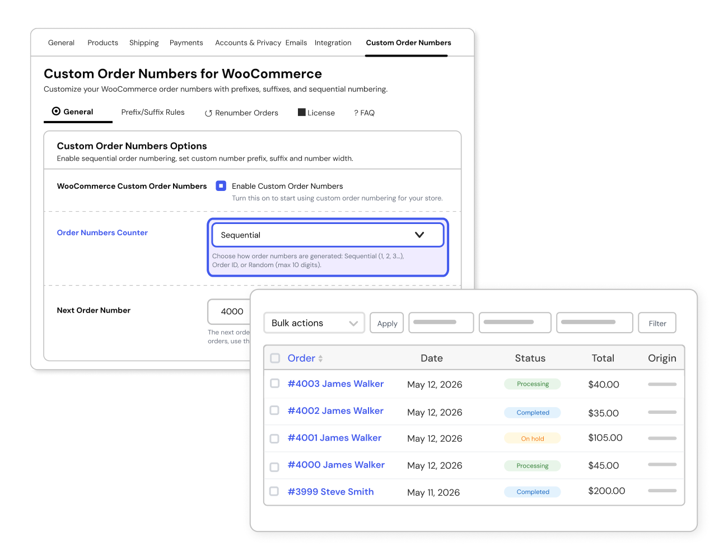Image resolution: width=728 pixels, height=560 pixels.
Task: Click the $200.00 total cell
Action: (x=606, y=491)
